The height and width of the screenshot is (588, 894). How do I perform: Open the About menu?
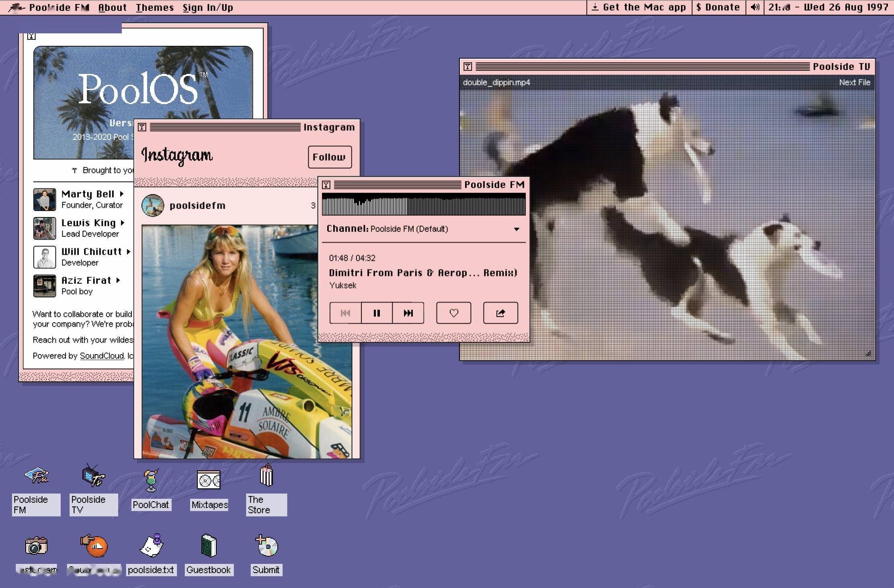tap(113, 8)
